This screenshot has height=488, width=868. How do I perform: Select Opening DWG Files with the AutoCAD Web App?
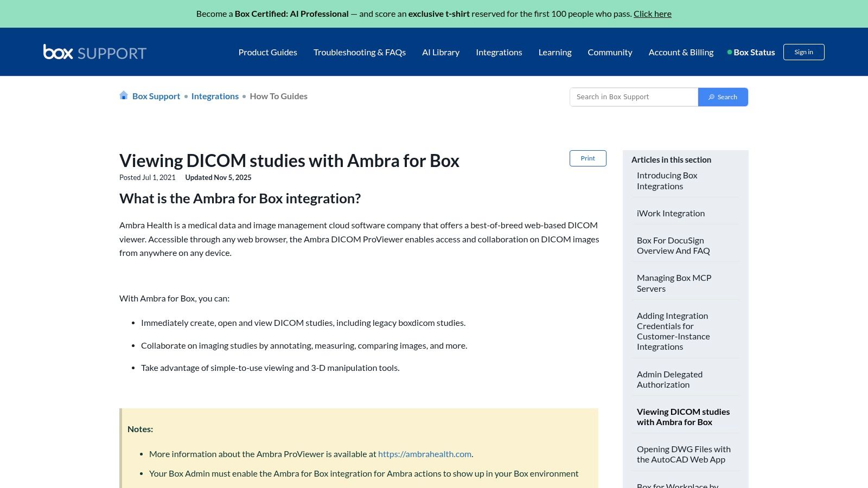pos(684,454)
